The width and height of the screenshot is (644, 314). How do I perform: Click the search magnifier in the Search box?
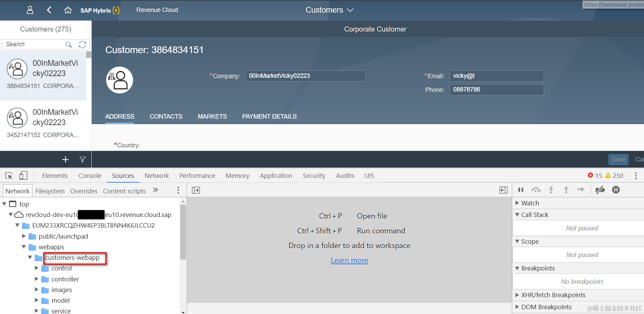coord(69,45)
